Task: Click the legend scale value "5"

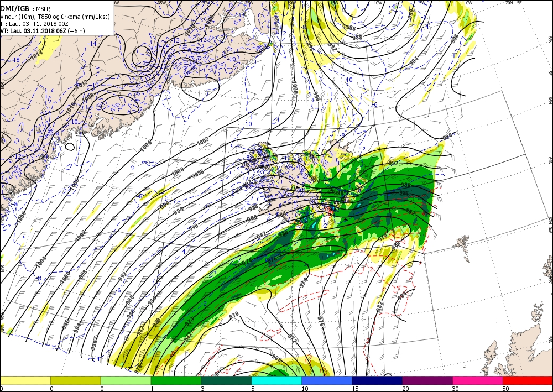Action: coord(253,389)
